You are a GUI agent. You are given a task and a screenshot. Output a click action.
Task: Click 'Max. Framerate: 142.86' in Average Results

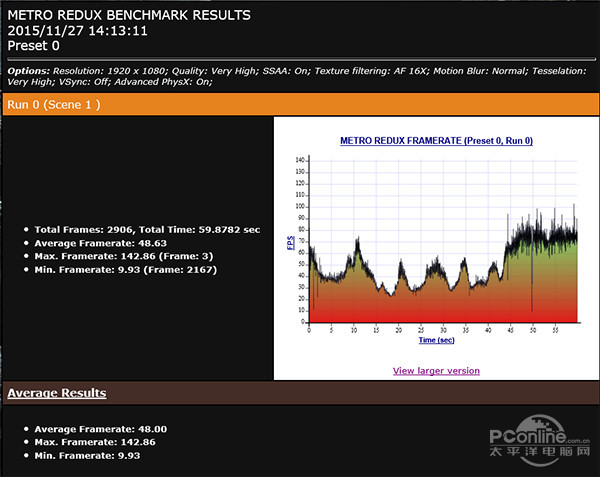click(x=95, y=442)
